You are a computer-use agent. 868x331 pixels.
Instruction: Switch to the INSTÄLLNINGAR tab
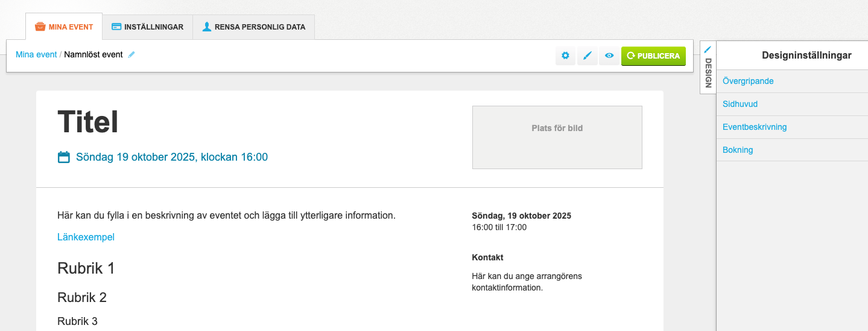click(148, 27)
